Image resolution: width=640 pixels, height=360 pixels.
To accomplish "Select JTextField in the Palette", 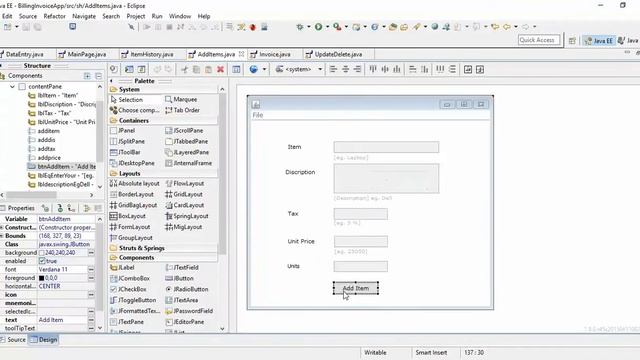I will [x=182, y=267].
